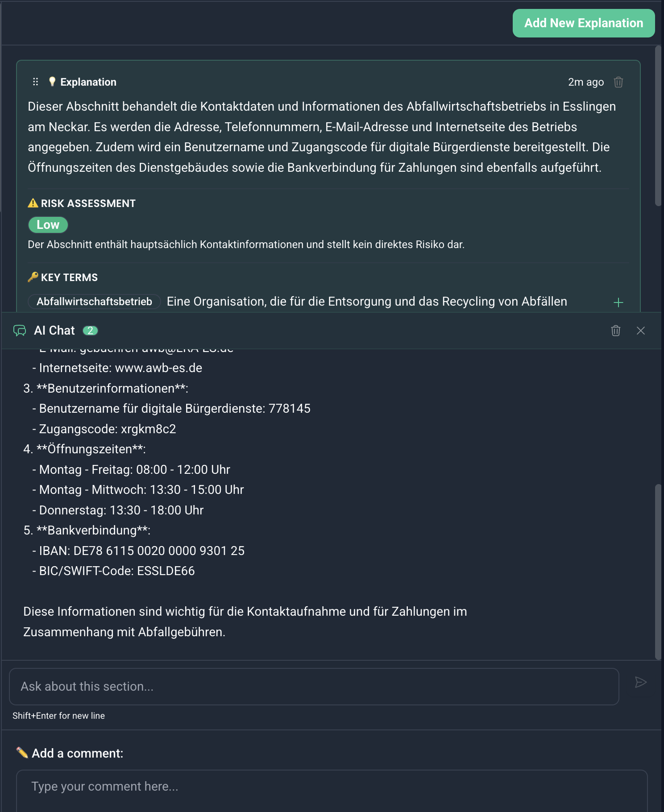The width and height of the screenshot is (664, 812).
Task: Click the AI Chat message count badge
Action: point(90,331)
